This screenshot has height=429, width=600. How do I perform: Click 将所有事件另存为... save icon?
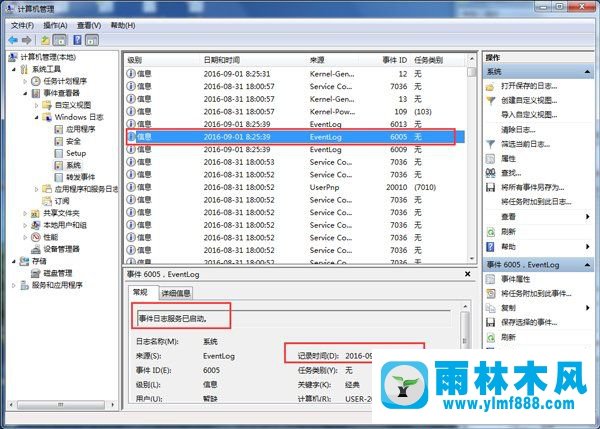pyautogui.click(x=491, y=188)
